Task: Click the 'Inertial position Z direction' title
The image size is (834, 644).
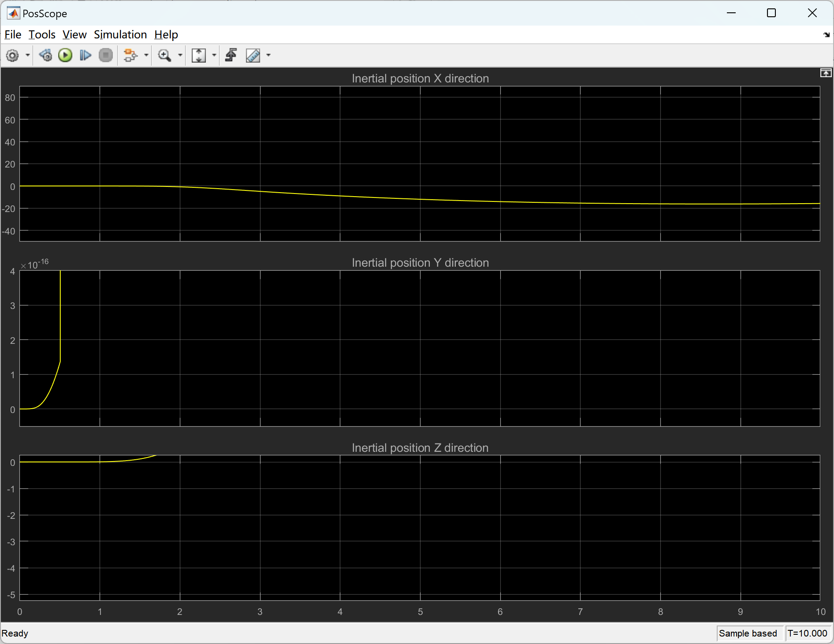Action: click(420, 448)
